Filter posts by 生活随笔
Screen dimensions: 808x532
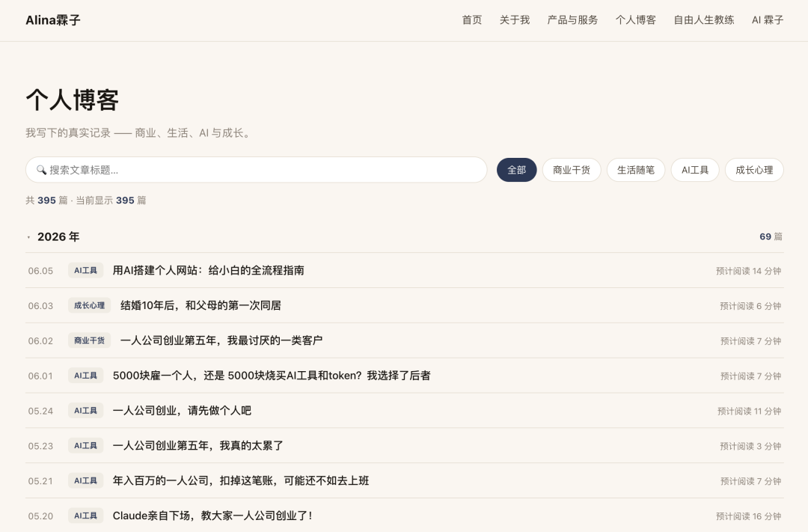click(x=636, y=170)
